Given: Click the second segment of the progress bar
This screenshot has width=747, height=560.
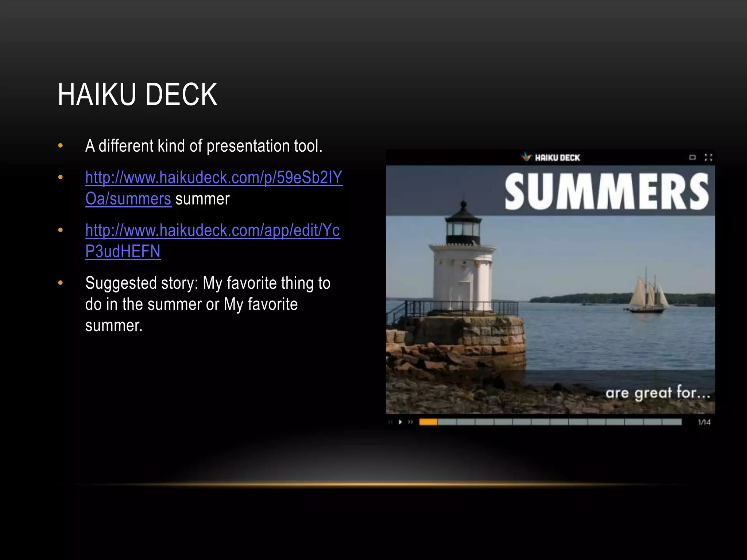Looking at the screenshot, I should [447, 422].
